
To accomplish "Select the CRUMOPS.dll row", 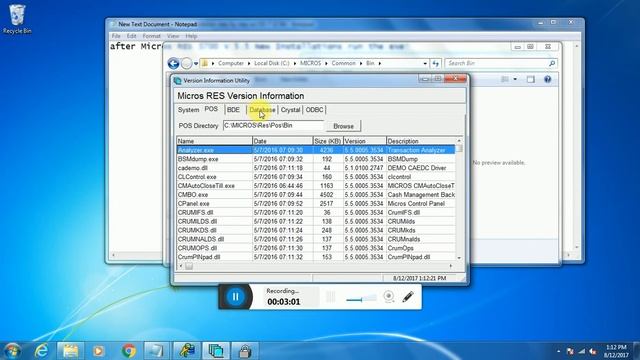I will [316, 248].
